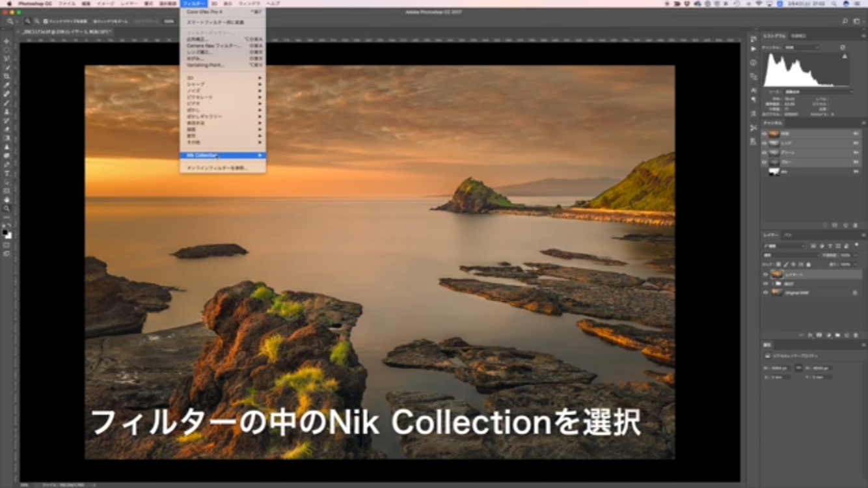The image size is (868, 488).
Task: Click the H height field in Properties
Action: click(821, 368)
